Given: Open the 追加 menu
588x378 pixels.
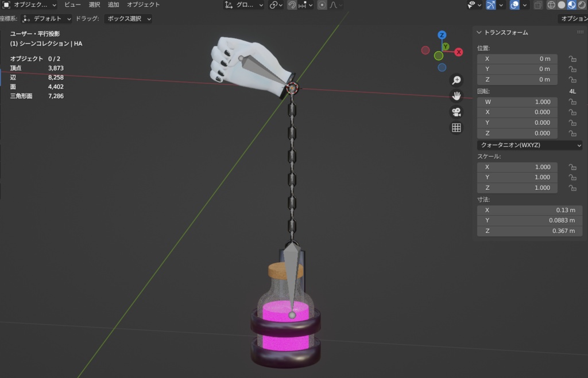Looking at the screenshot, I should [113, 5].
